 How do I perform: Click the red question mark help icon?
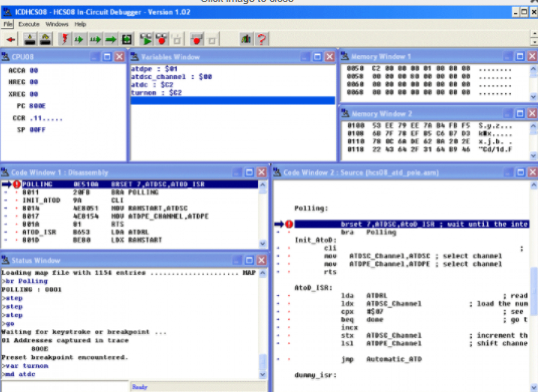click(262, 40)
